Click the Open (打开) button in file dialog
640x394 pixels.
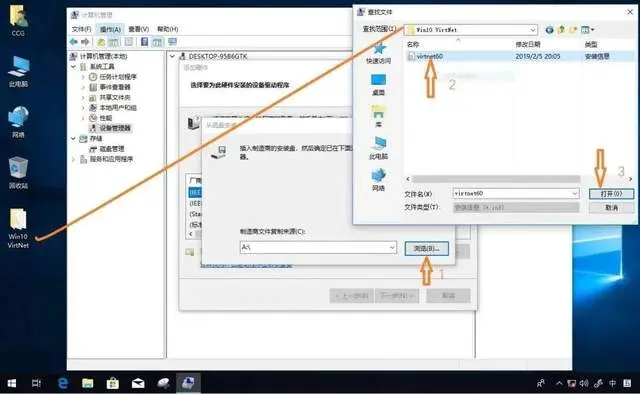click(x=611, y=194)
